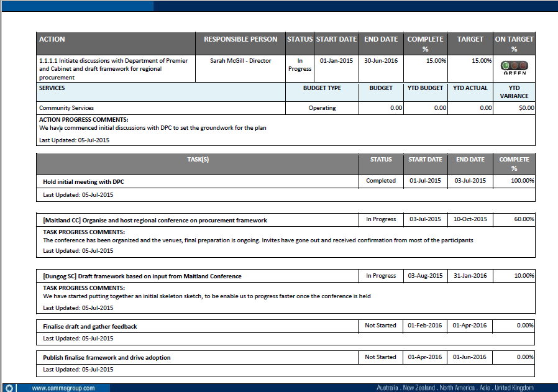Select 'Community Services' row label
The height and width of the screenshot is (392, 558).
click(66, 107)
